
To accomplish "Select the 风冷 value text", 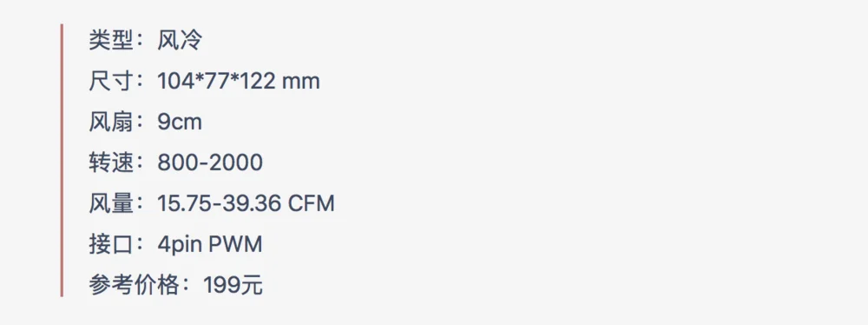I will click(x=180, y=41).
